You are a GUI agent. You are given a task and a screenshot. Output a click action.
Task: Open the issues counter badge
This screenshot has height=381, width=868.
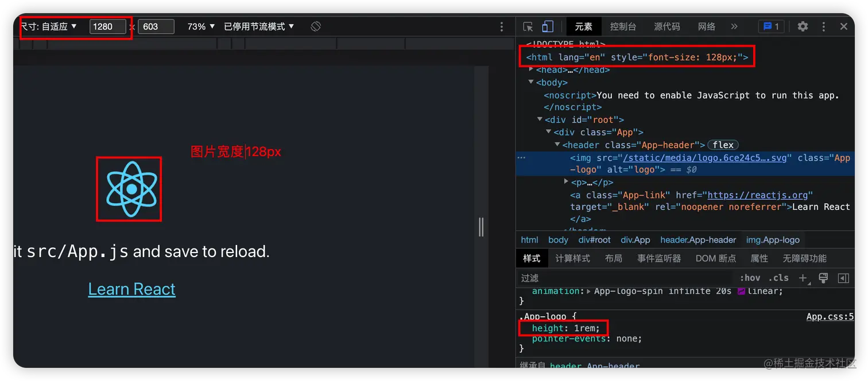(771, 26)
